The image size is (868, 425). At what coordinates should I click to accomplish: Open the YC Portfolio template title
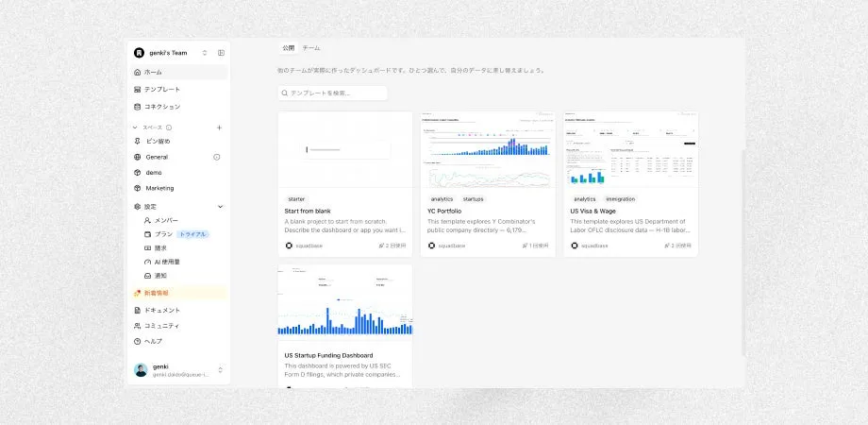coord(444,212)
